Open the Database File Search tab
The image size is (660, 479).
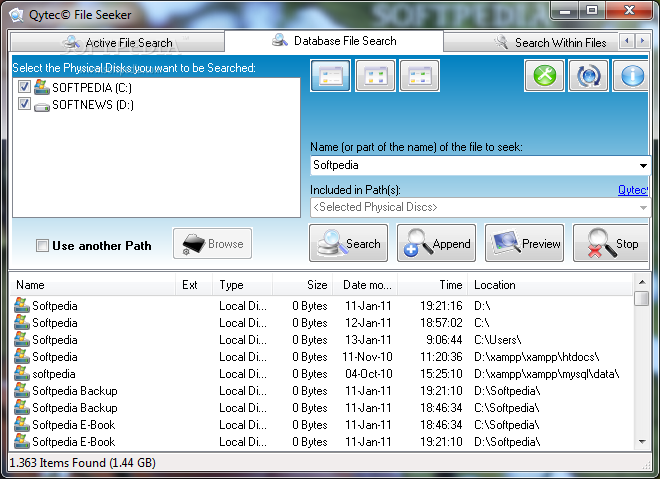(334, 41)
